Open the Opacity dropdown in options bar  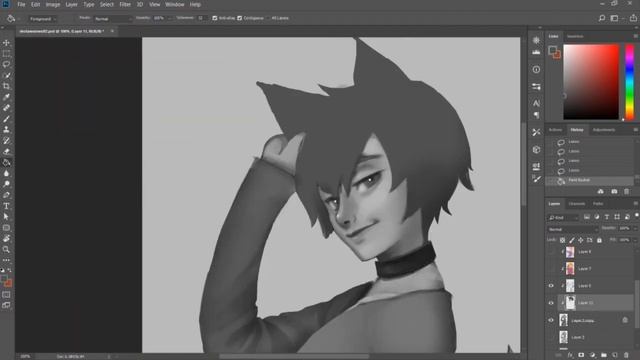pos(170,18)
